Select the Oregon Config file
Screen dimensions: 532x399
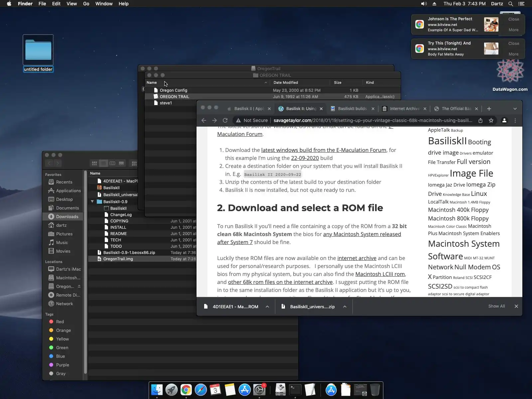click(x=173, y=90)
